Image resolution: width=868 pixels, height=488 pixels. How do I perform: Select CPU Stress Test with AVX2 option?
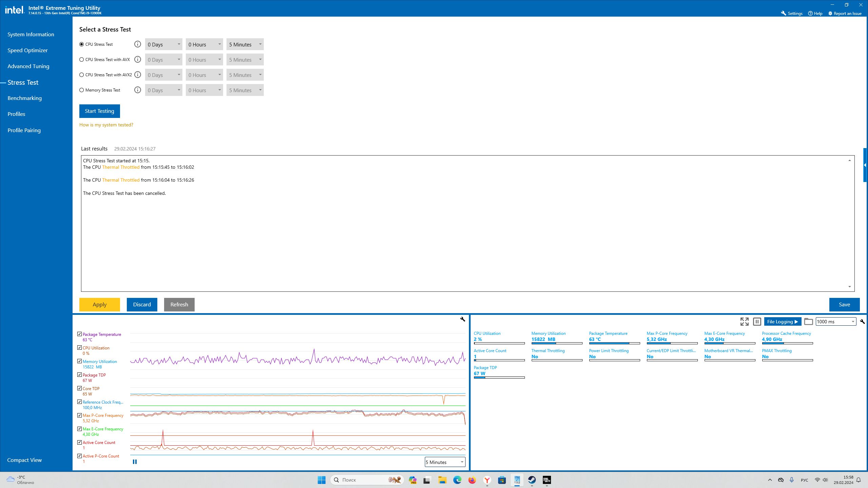(82, 75)
